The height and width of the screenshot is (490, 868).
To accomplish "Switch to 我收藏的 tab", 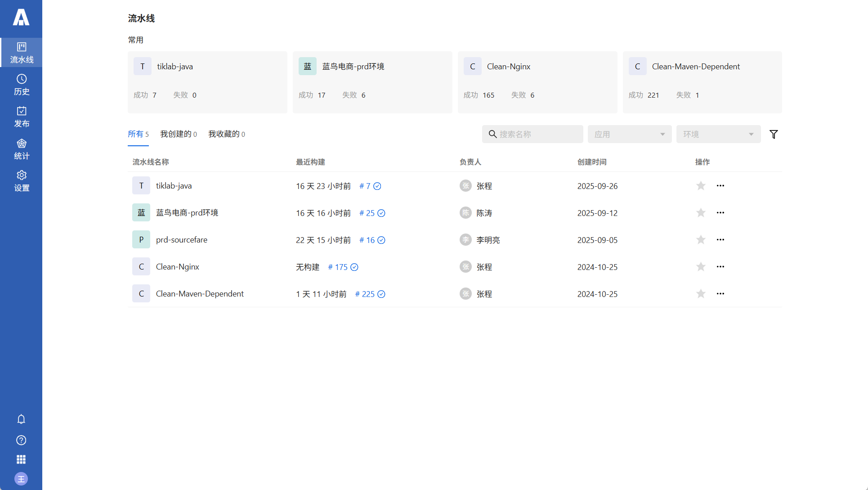I will [x=226, y=134].
